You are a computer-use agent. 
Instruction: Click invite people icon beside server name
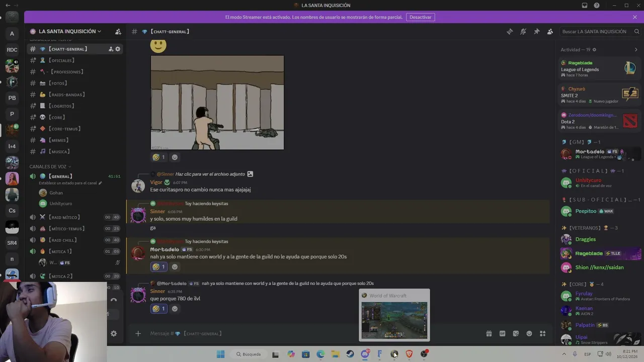point(118,32)
